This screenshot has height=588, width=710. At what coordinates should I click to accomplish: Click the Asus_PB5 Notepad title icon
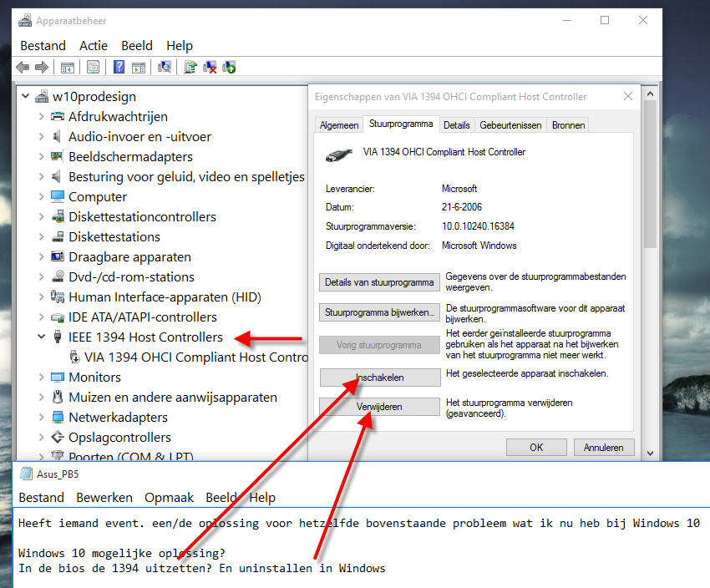[26, 474]
